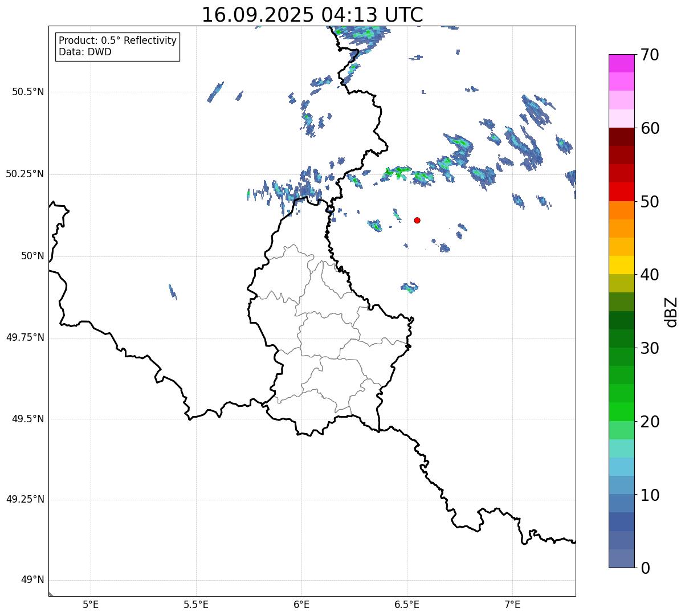Click the 6°E longitude label
Image resolution: width=685 pixels, height=616 pixels.
tap(301, 604)
